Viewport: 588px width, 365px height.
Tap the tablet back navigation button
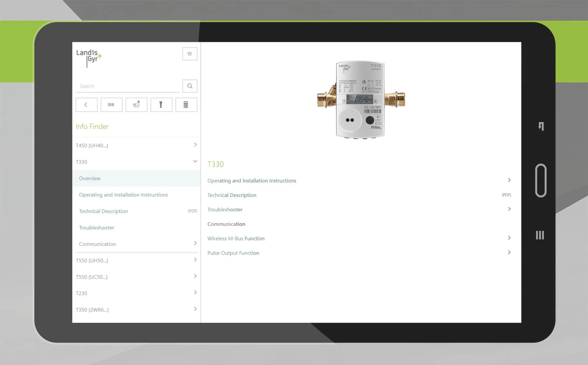(541, 126)
